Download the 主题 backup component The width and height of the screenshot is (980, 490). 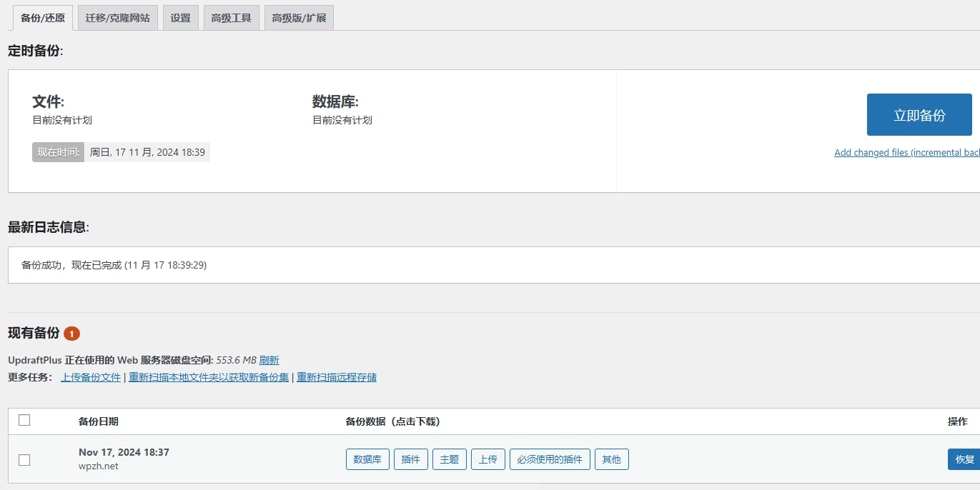tap(449, 459)
